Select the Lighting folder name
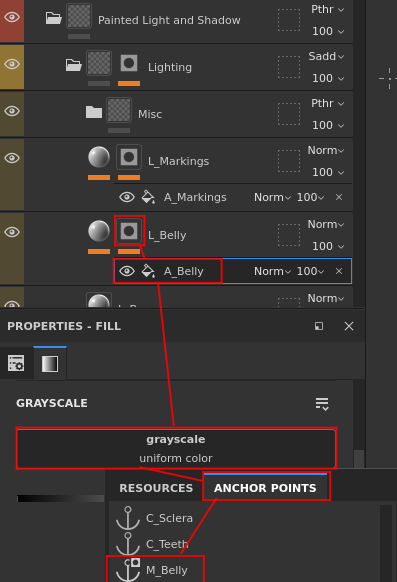 coord(170,67)
